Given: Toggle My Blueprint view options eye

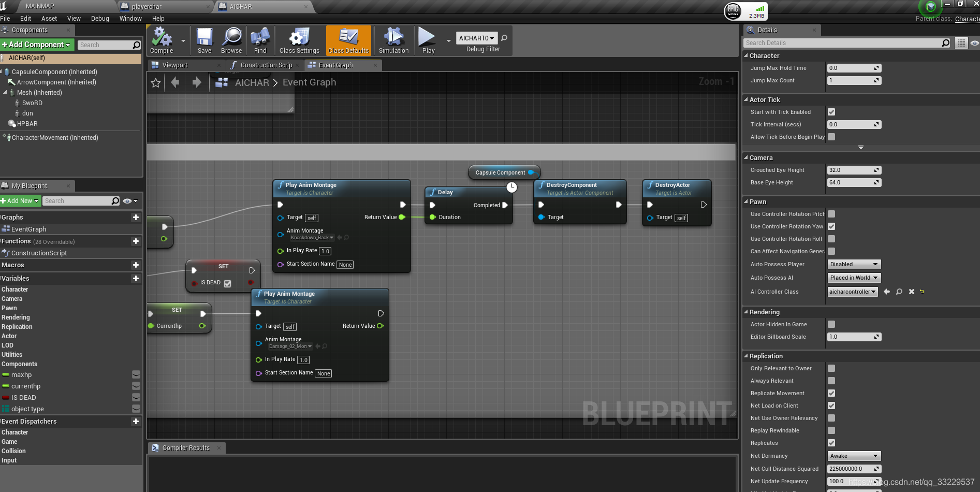Looking at the screenshot, I should [130, 201].
